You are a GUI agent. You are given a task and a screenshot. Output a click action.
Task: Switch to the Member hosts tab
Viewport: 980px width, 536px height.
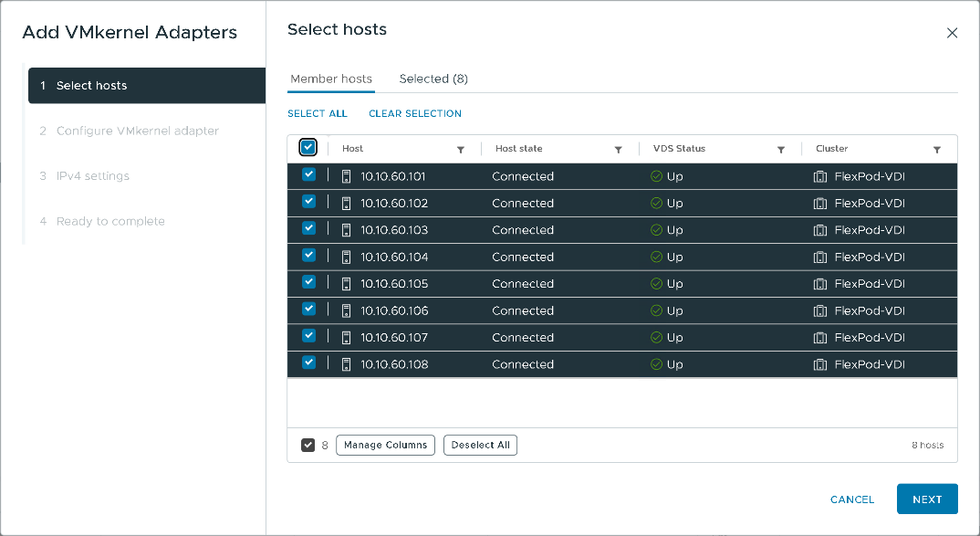(331, 79)
